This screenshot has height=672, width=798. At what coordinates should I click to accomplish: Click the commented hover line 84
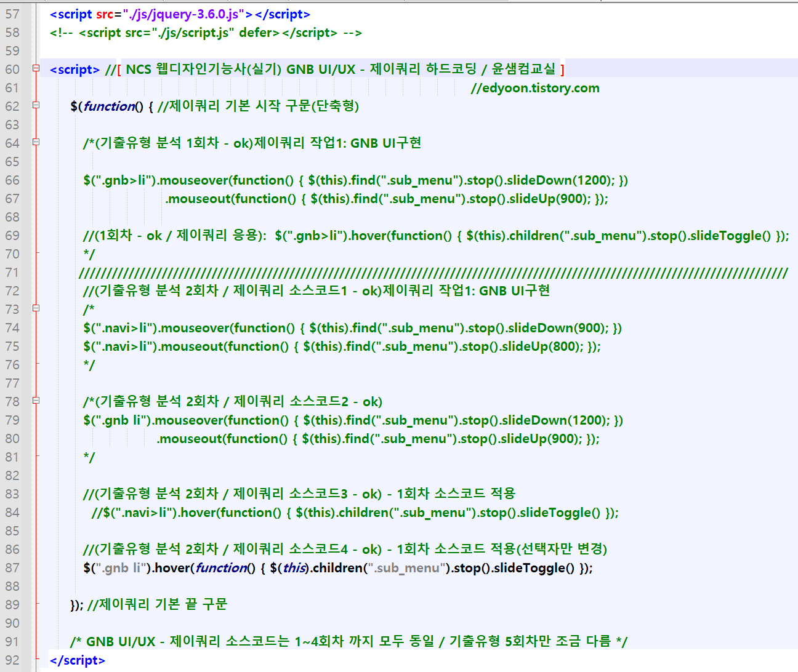click(355, 513)
